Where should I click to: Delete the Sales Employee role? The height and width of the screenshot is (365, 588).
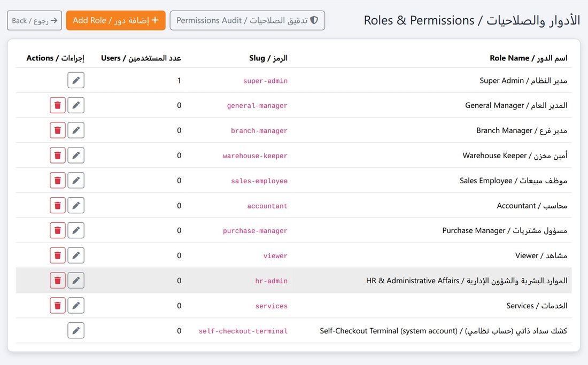click(58, 180)
